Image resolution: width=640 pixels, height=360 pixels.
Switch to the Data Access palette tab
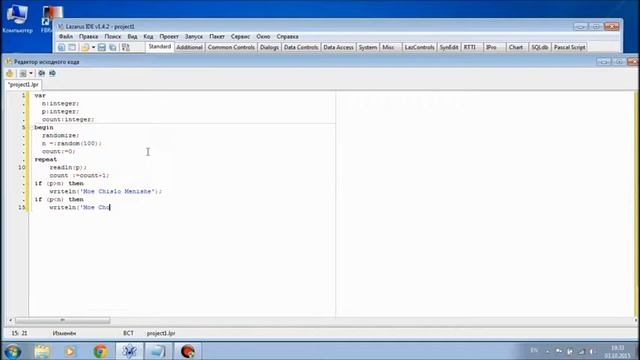pyautogui.click(x=338, y=47)
